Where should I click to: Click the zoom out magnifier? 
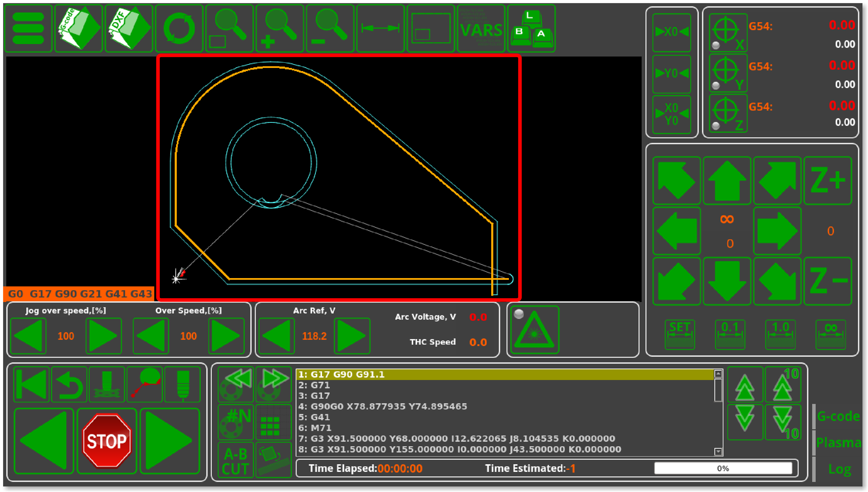[330, 28]
